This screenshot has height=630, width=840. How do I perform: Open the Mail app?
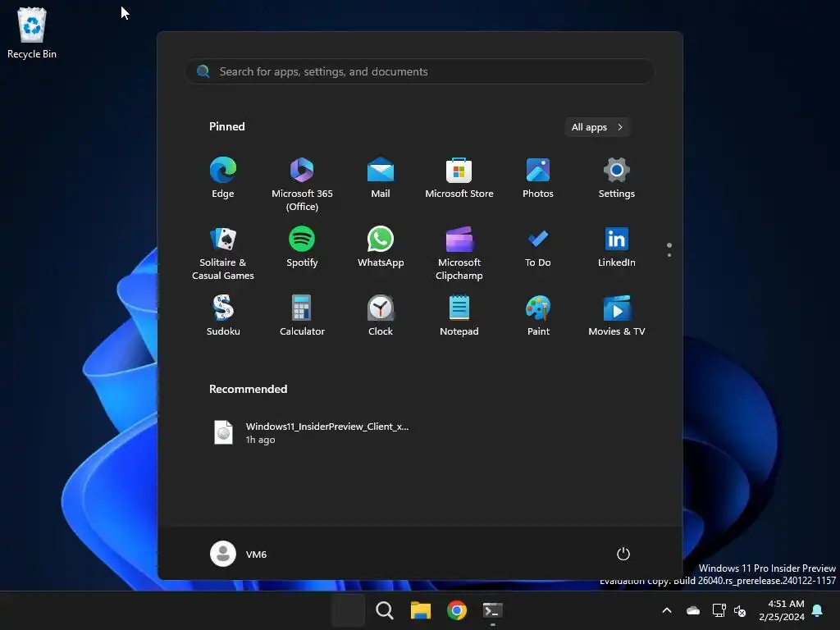[381, 178]
